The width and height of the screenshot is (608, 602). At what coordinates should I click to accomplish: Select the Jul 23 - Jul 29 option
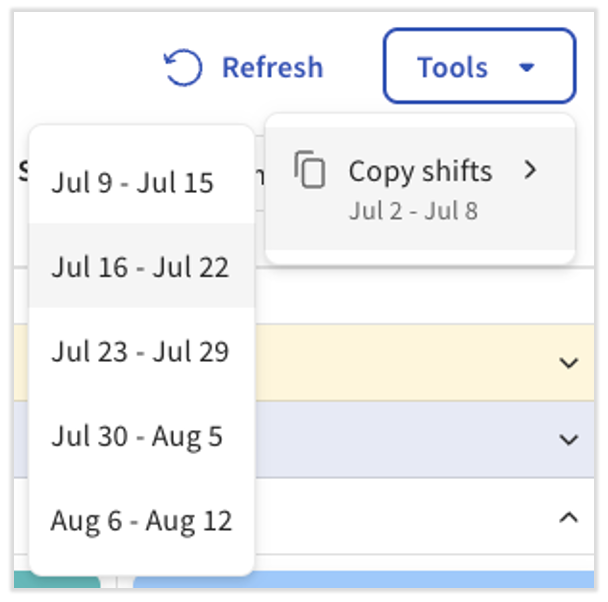(140, 352)
